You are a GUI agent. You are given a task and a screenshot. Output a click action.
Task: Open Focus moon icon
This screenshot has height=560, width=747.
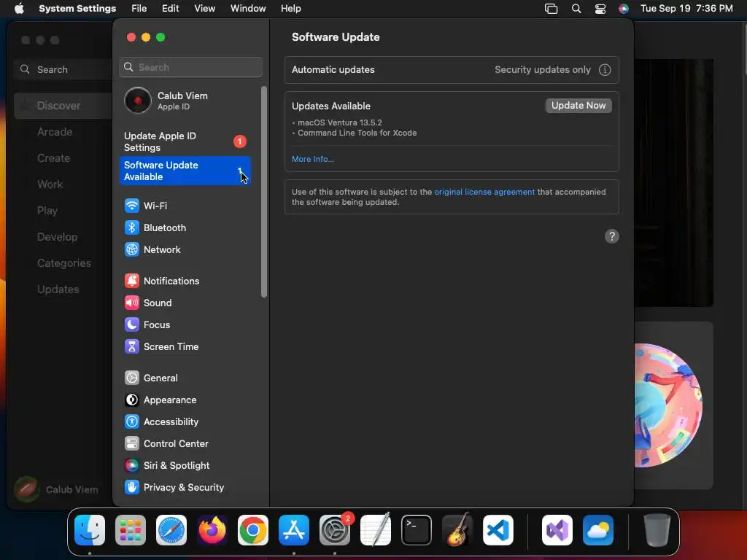132,324
